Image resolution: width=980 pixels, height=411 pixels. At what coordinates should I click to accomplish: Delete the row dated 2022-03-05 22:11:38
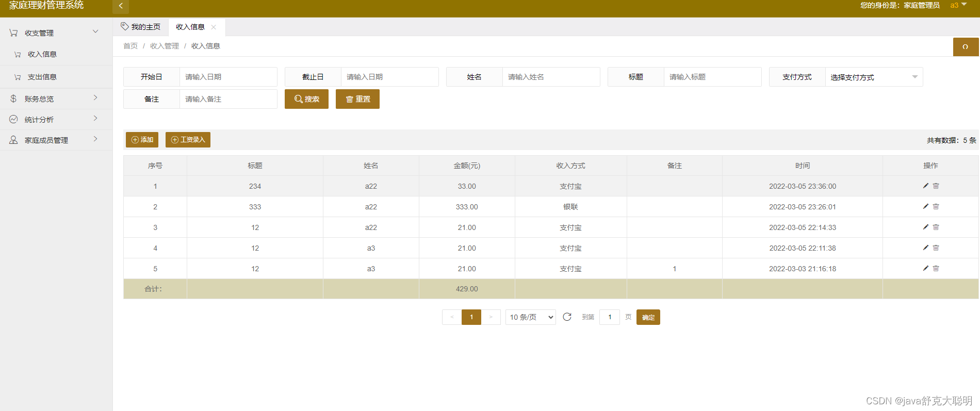click(x=936, y=248)
